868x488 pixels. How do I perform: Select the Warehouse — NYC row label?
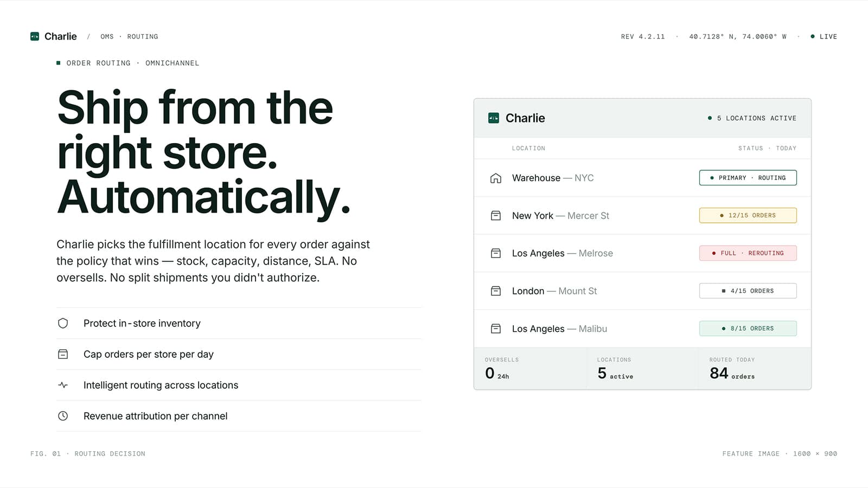pos(553,178)
